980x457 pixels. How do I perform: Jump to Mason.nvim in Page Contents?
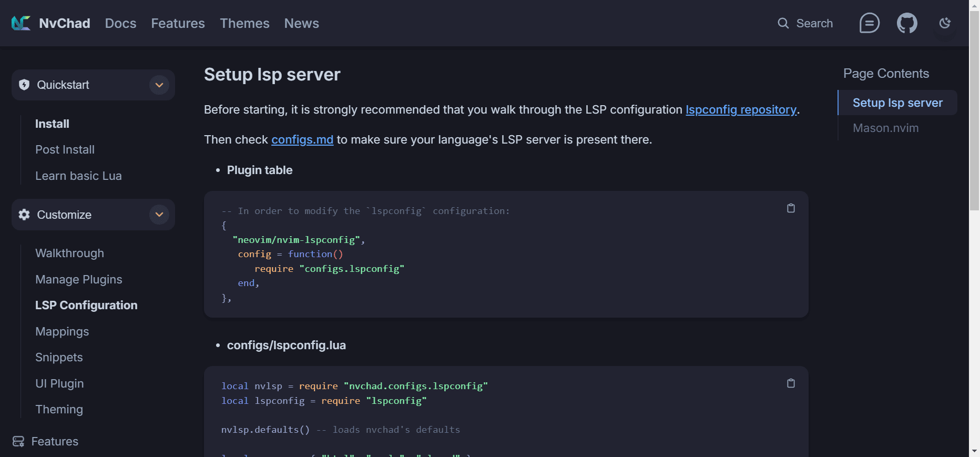[x=885, y=128]
